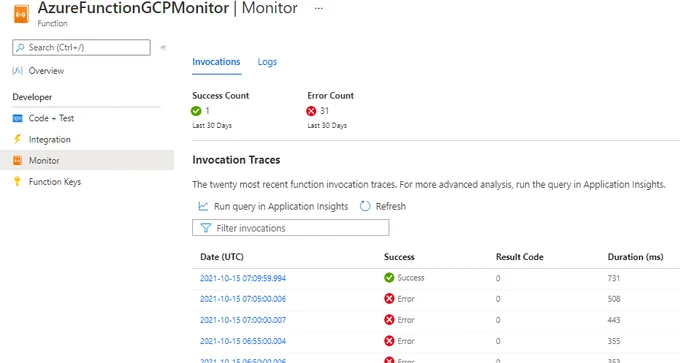Open invocation 2021-10-15 06:55:00.004
The image size is (680, 363).
(x=243, y=341)
